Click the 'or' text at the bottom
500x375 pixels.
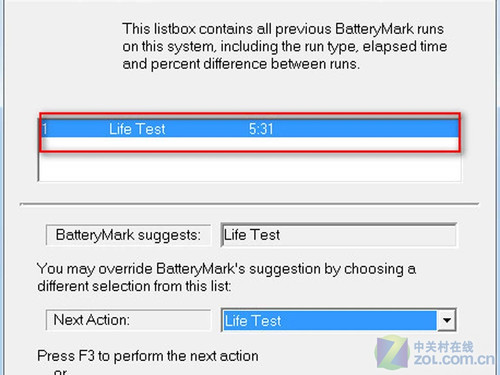click(x=60, y=371)
